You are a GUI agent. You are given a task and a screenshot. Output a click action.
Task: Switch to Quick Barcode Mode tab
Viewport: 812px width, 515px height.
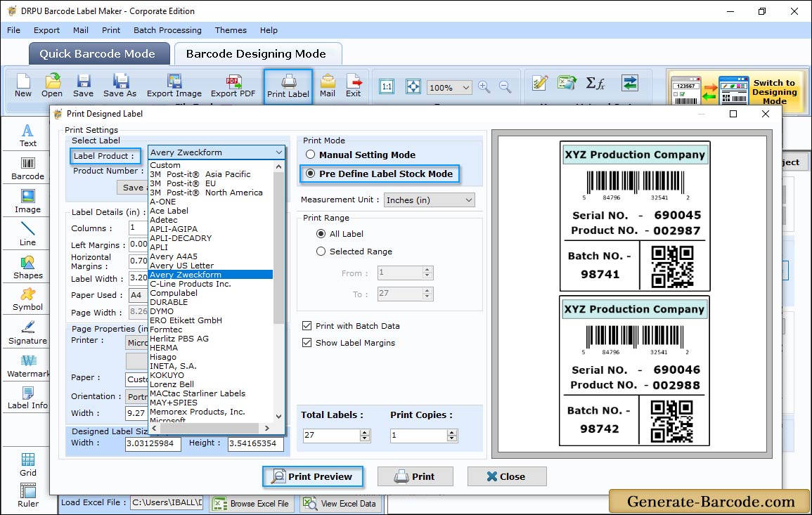coord(98,54)
